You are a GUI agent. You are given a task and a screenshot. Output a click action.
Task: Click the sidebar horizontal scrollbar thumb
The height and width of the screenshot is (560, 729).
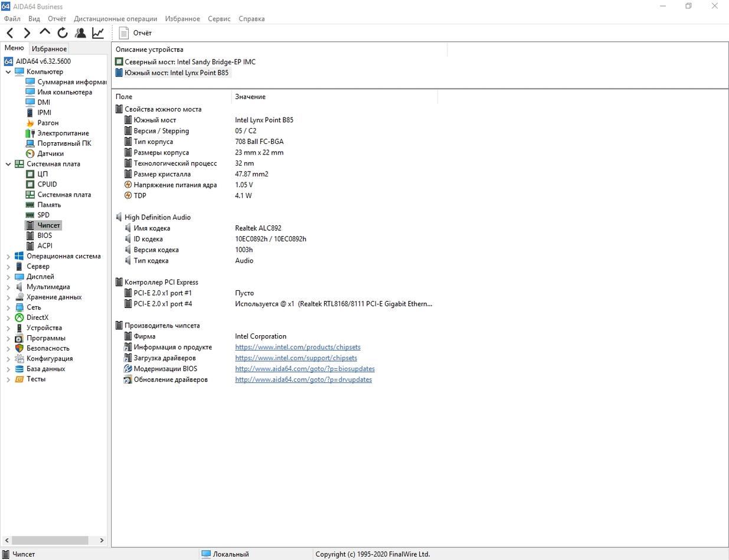[x=50, y=540]
